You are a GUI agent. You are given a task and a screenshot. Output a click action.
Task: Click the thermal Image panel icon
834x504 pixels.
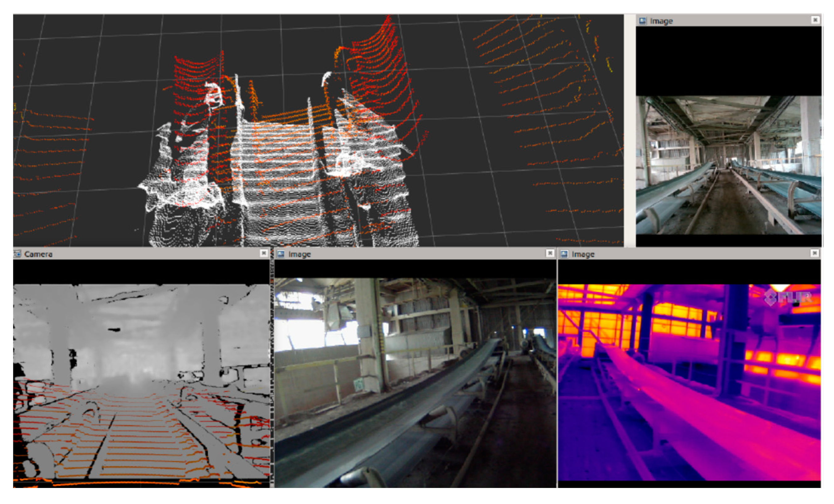tap(564, 254)
